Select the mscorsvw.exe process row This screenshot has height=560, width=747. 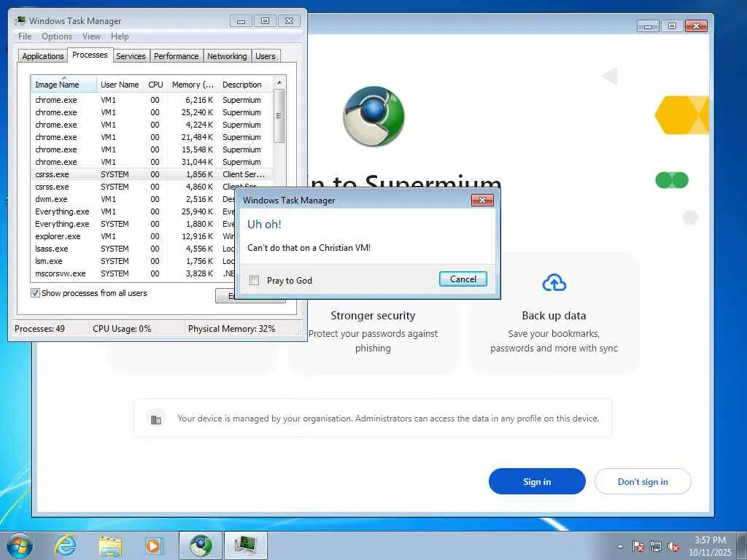133,273
